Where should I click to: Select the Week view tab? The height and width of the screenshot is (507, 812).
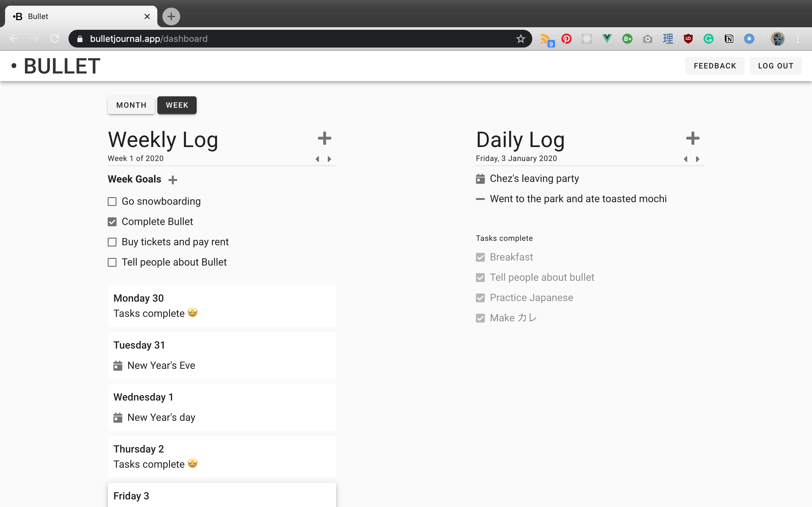pos(177,105)
